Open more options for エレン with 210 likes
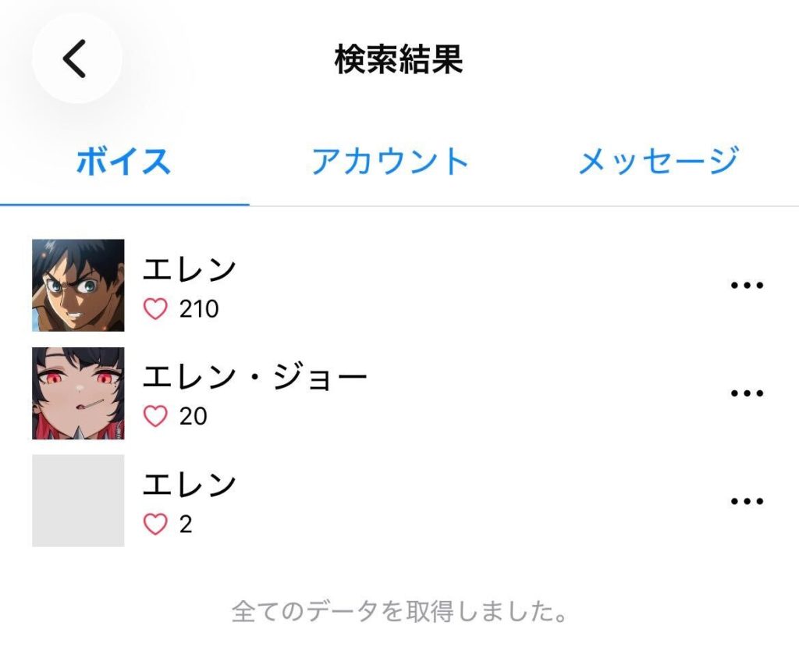The width and height of the screenshot is (799, 672). tap(746, 286)
